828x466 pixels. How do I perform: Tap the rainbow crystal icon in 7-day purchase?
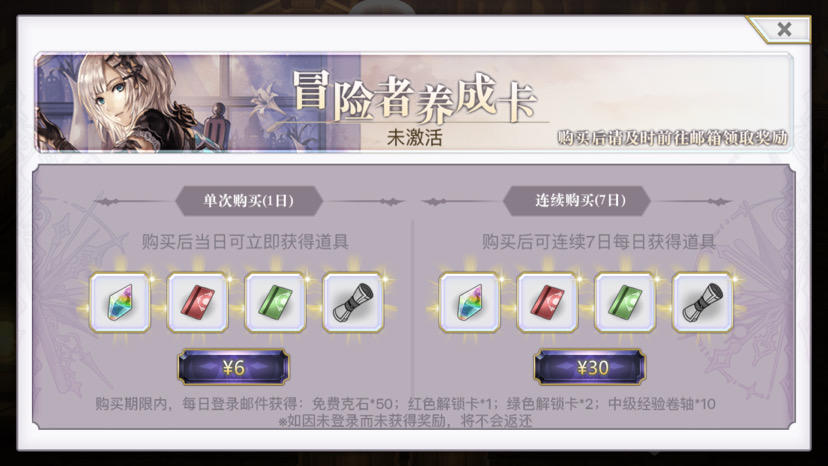tap(469, 302)
